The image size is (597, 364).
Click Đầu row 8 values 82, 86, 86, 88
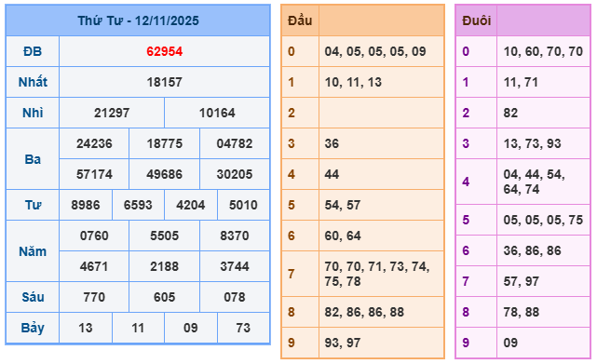pos(364,312)
